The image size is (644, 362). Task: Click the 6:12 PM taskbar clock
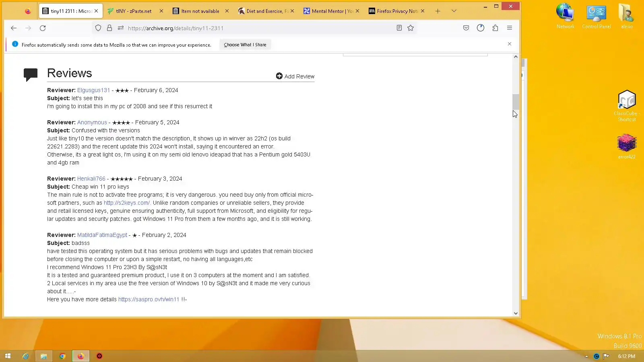(627, 356)
